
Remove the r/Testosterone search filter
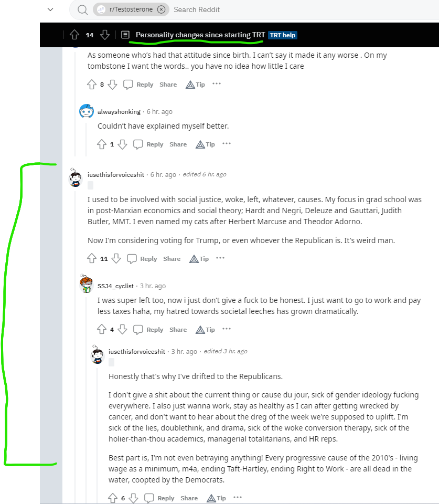click(x=161, y=9)
